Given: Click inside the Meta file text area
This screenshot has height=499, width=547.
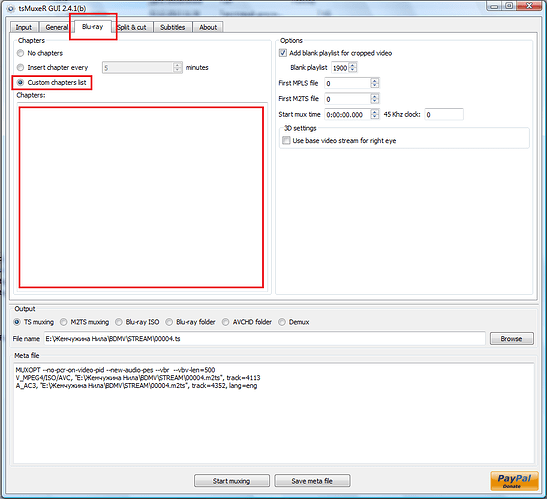Looking at the screenshot, I should (274, 413).
